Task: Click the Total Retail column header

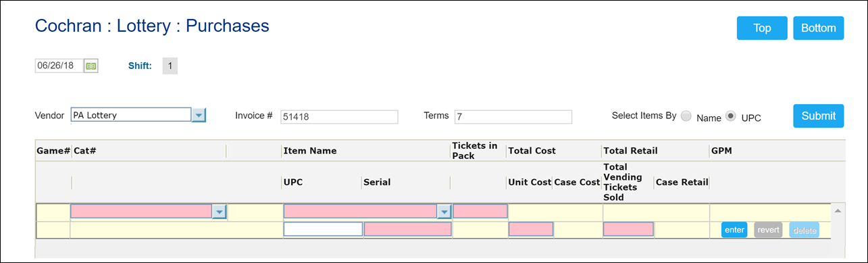Action: (630, 151)
